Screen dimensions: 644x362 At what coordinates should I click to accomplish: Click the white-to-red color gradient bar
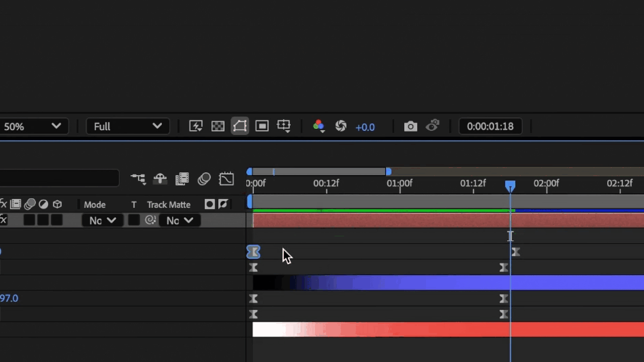pos(448,329)
